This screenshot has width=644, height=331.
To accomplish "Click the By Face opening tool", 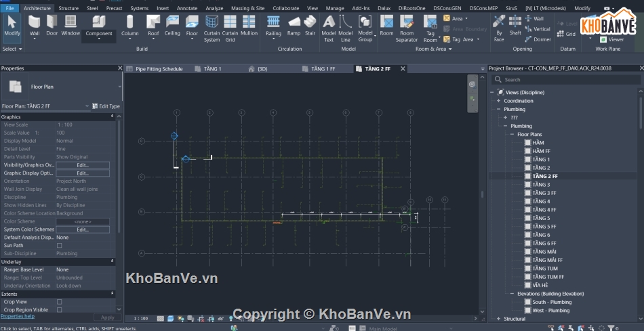I will [499, 28].
